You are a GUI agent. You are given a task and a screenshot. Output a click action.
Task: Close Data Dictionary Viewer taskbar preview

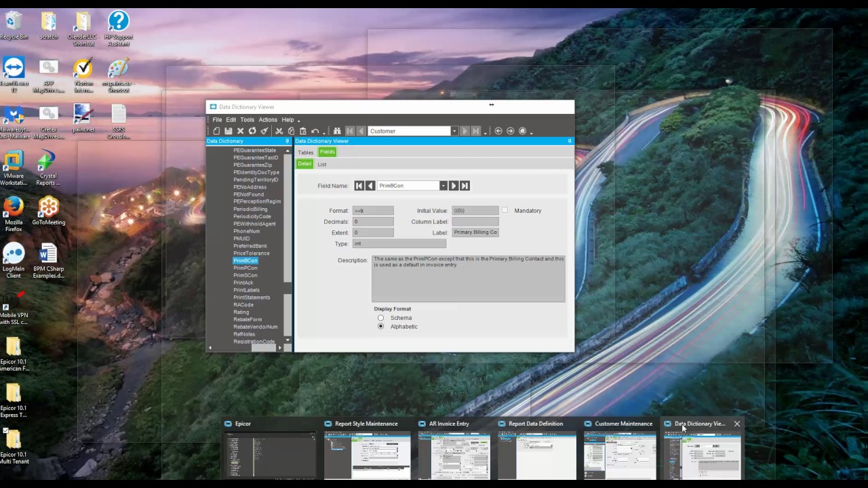(736, 424)
